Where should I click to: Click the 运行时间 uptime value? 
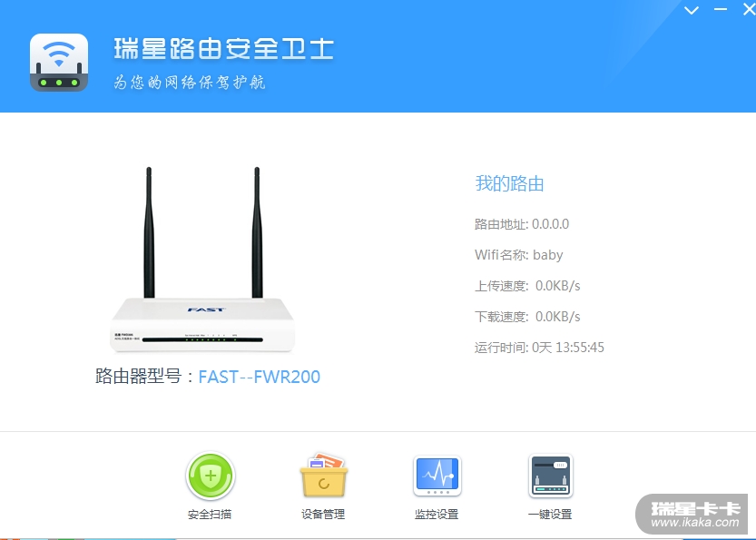(x=568, y=348)
